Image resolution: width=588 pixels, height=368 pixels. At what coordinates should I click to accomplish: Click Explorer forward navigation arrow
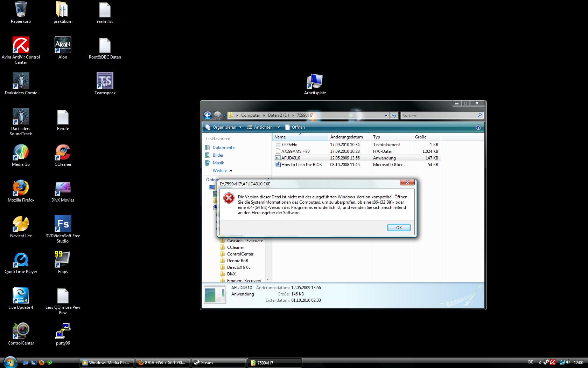point(217,115)
